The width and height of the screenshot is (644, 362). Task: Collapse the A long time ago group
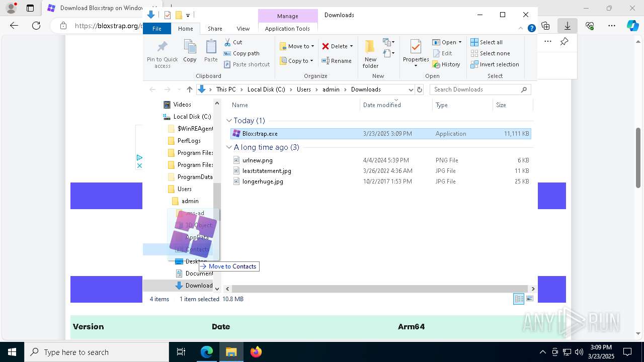tap(229, 147)
